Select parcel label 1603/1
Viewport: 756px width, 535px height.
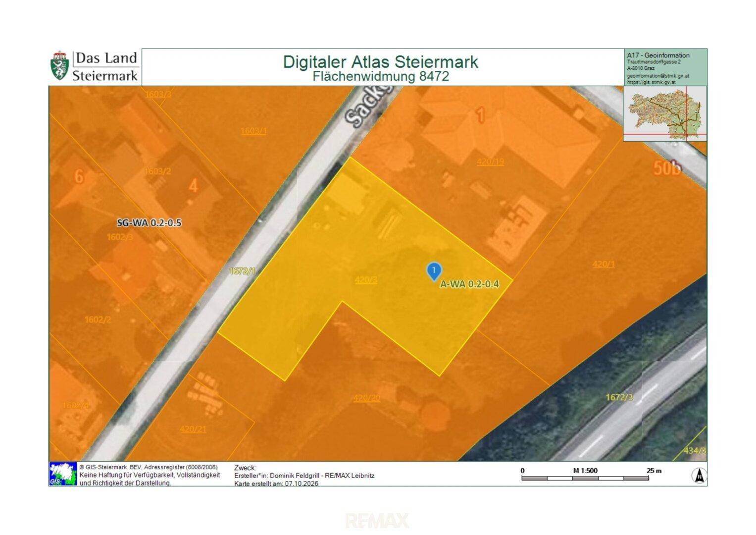(253, 131)
